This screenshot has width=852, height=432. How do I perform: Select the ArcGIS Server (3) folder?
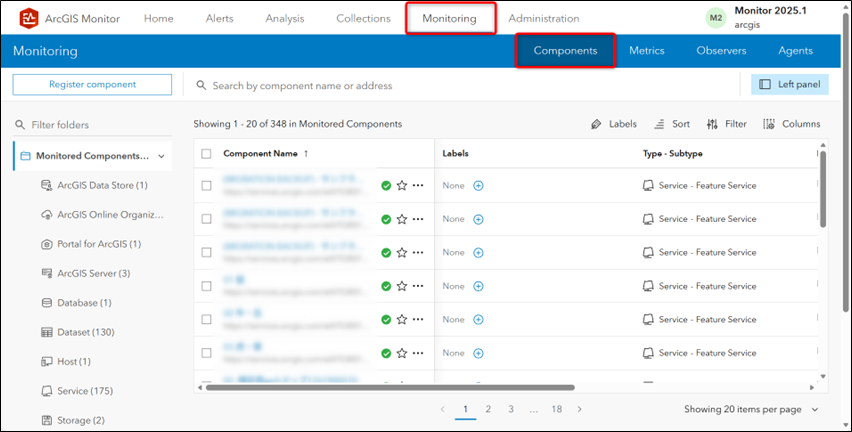pyautogui.click(x=92, y=273)
